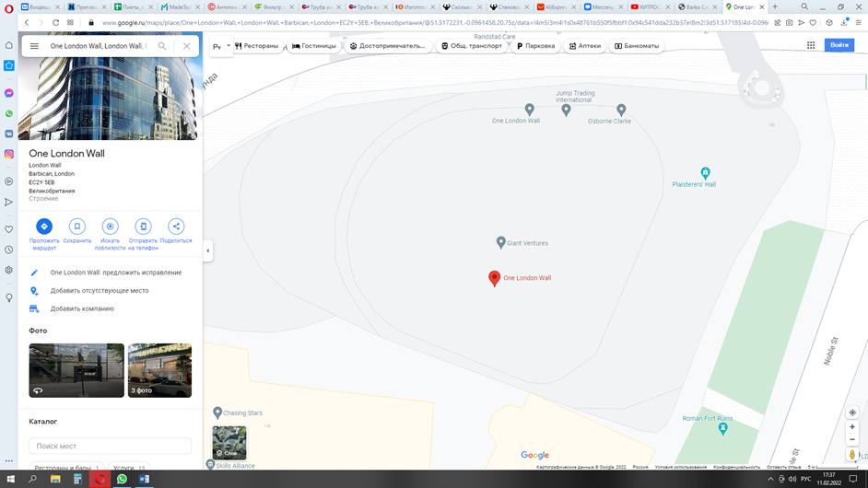Focus the Поиск мест directory field
Viewport: 868px width, 488px height.
coord(111,446)
